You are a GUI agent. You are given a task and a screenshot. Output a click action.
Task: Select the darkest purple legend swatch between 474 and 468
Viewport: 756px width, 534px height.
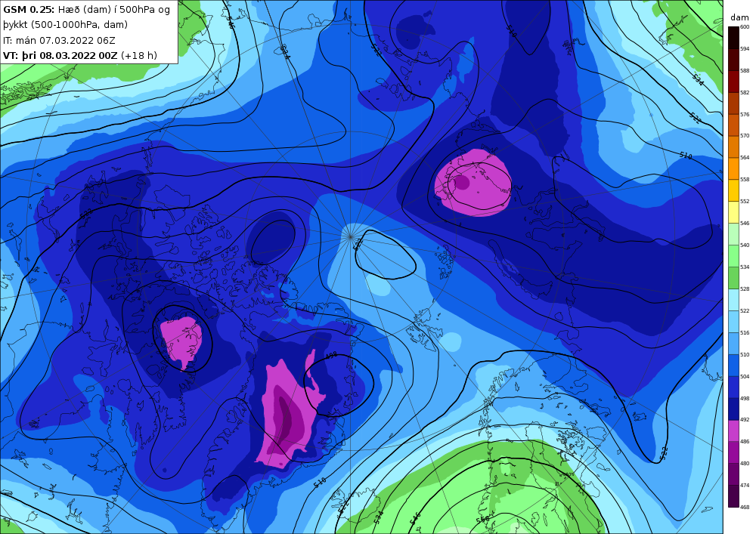733,496
